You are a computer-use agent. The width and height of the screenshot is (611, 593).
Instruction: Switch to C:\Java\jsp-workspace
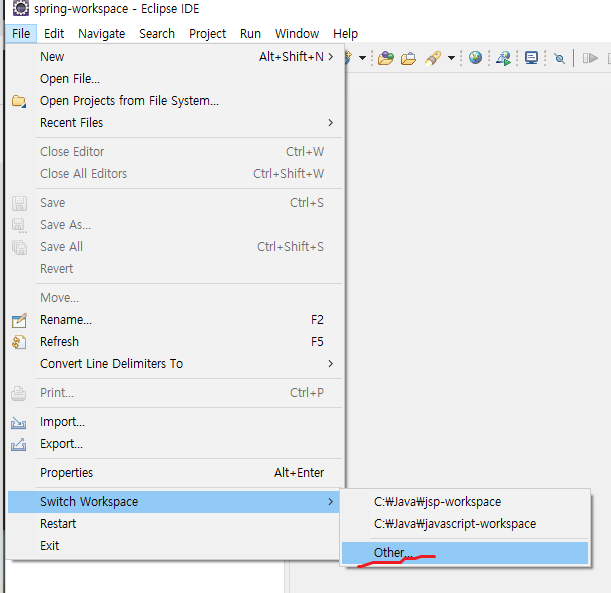pyautogui.click(x=465, y=502)
